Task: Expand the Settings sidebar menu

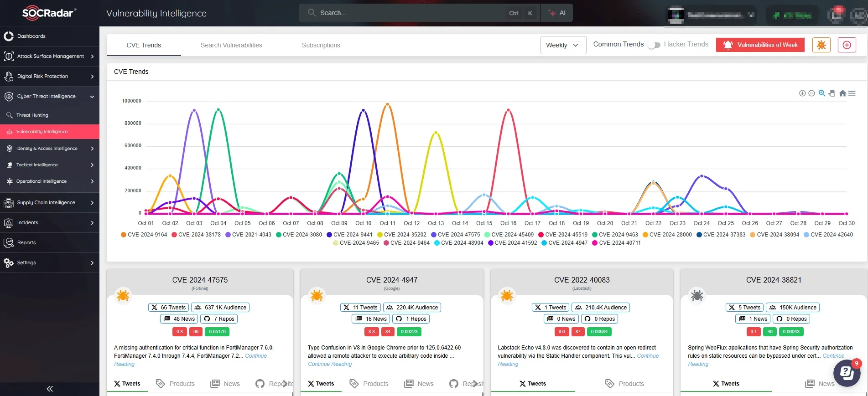Action: pyautogui.click(x=49, y=262)
